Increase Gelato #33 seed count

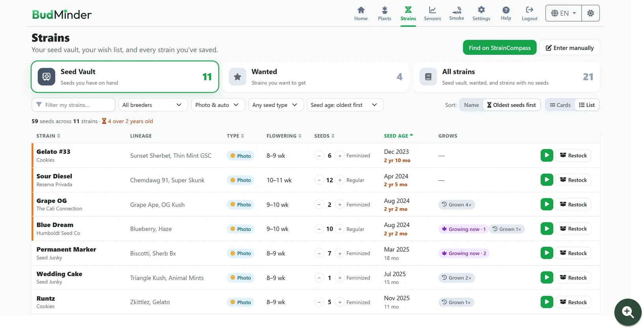coord(340,156)
